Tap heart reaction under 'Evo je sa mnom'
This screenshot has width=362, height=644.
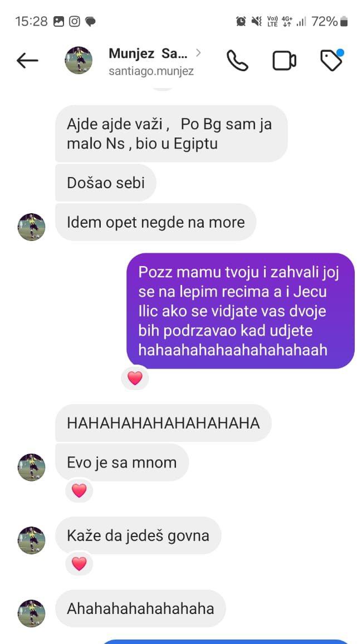79,490
